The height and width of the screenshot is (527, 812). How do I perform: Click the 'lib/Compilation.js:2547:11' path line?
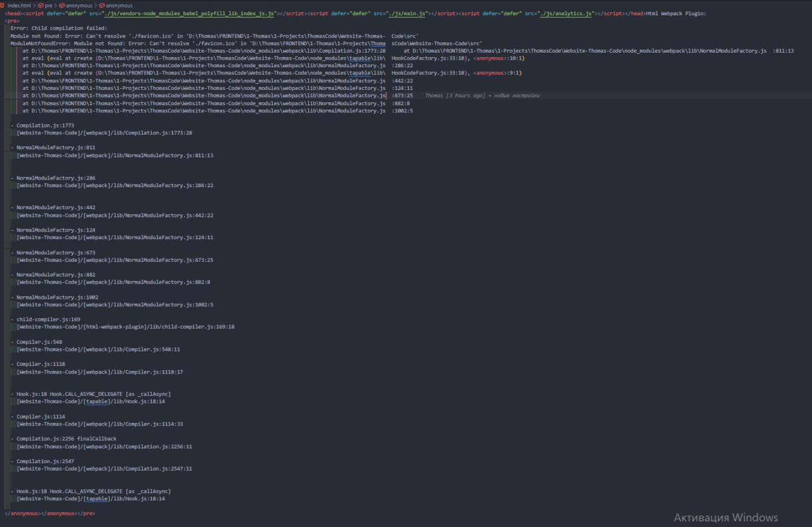105,469
